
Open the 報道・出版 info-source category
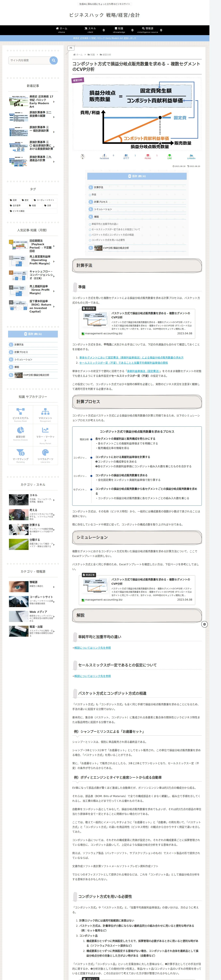pyautogui.click(x=33, y=631)
